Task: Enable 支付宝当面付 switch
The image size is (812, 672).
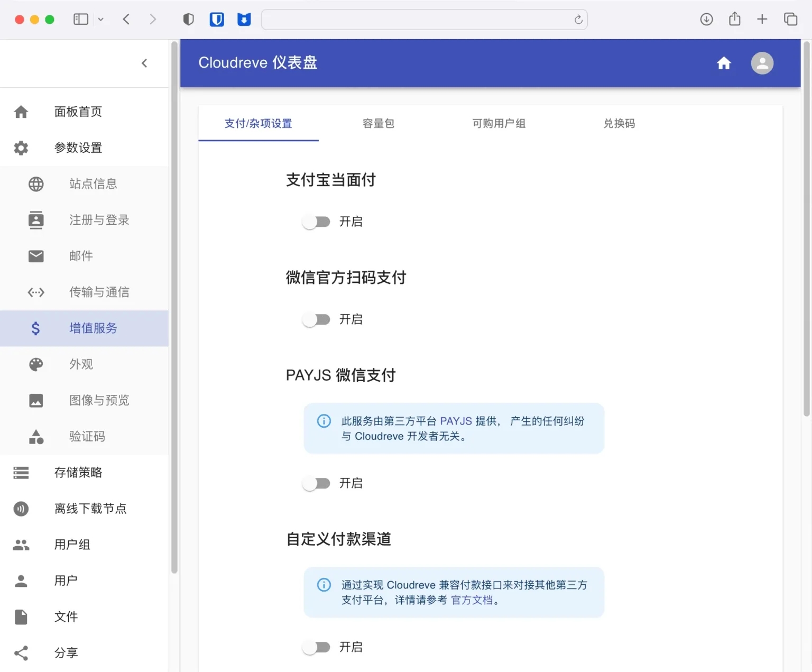Action: point(316,222)
